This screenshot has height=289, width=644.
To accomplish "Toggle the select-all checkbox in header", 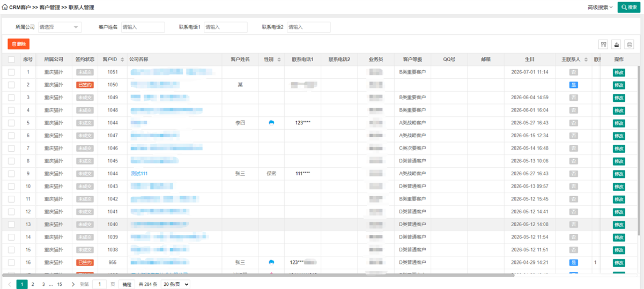I will (x=11, y=60).
